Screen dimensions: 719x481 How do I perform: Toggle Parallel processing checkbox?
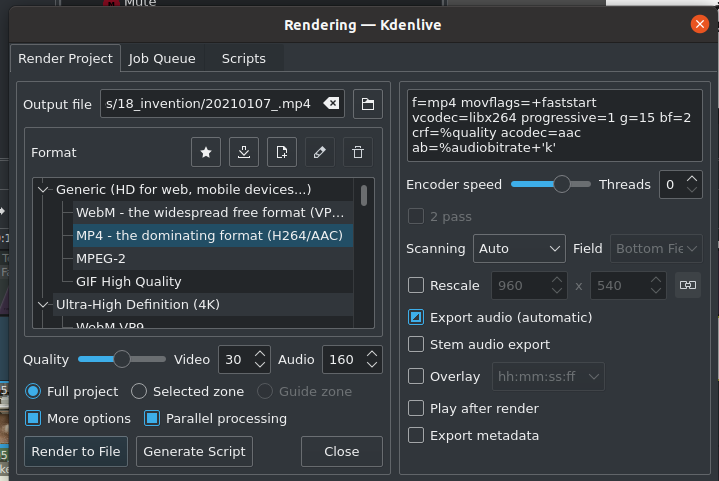pyautogui.click(x=152, y=418)
